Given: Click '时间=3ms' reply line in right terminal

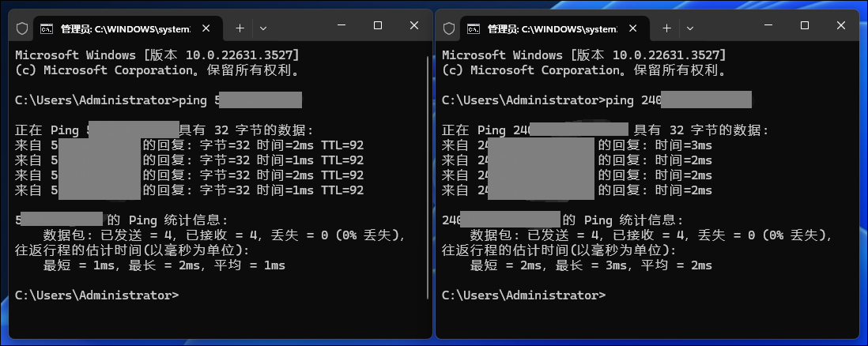Looking at the screenshot, I should point(577,145).
